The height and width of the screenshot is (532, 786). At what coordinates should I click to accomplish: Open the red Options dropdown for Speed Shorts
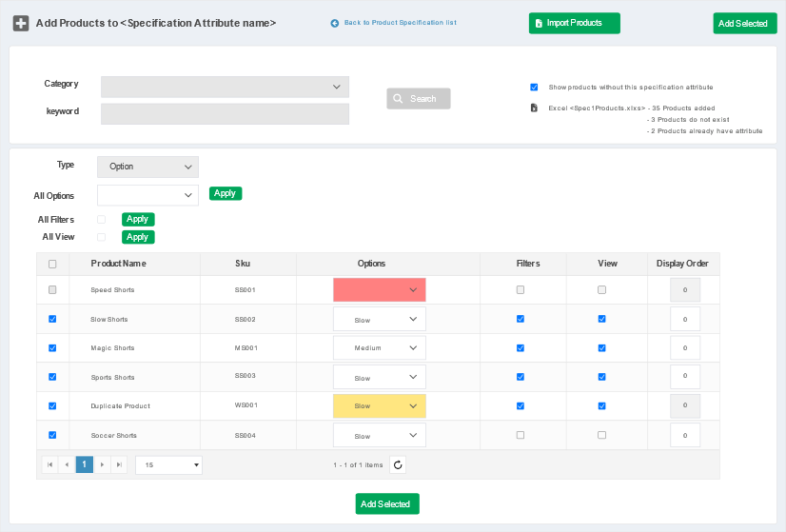379,290
